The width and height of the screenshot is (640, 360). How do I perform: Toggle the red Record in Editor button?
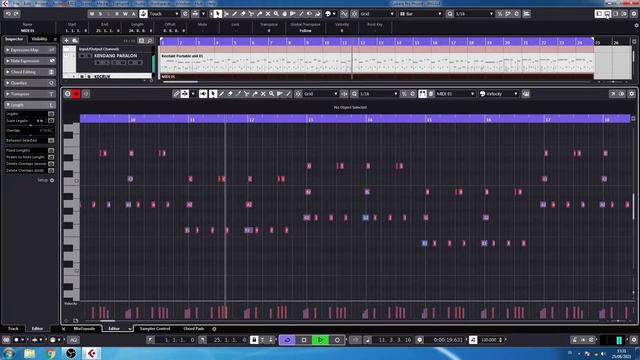[x=76, y=94]
